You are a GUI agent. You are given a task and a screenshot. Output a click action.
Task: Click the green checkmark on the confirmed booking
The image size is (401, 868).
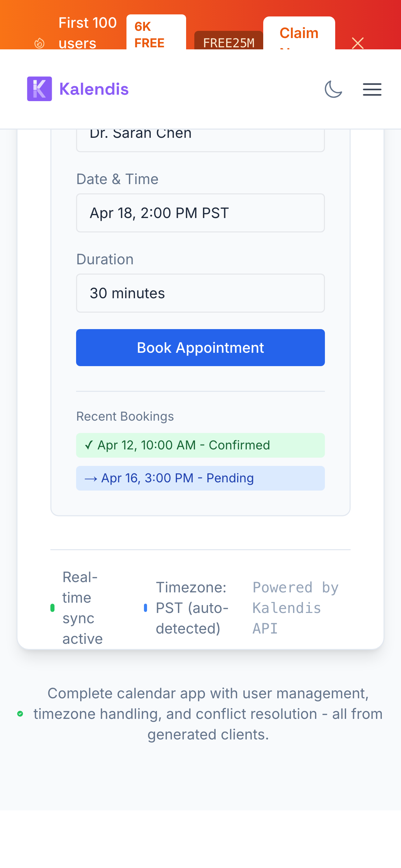[x=89, y=445]
